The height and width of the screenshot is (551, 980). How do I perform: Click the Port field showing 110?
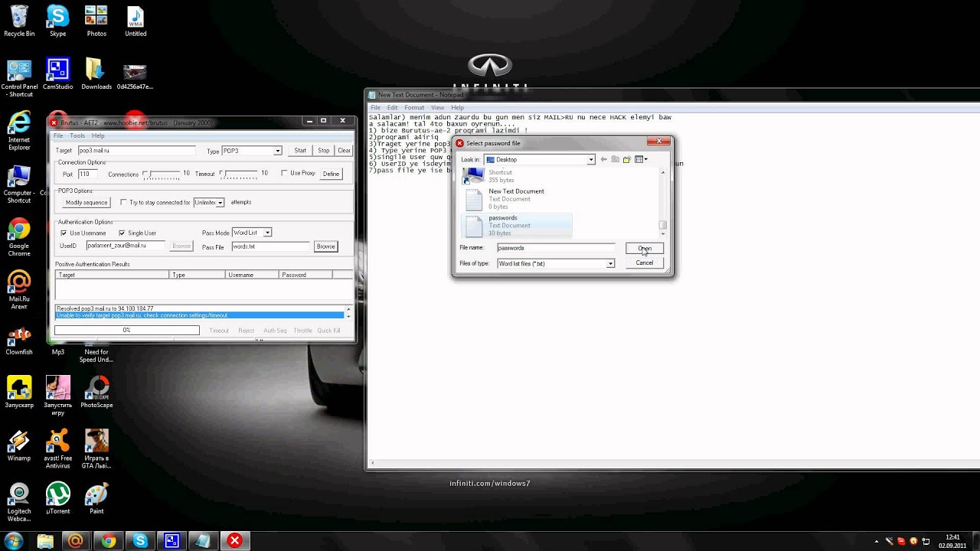click(x=89, y=174)
